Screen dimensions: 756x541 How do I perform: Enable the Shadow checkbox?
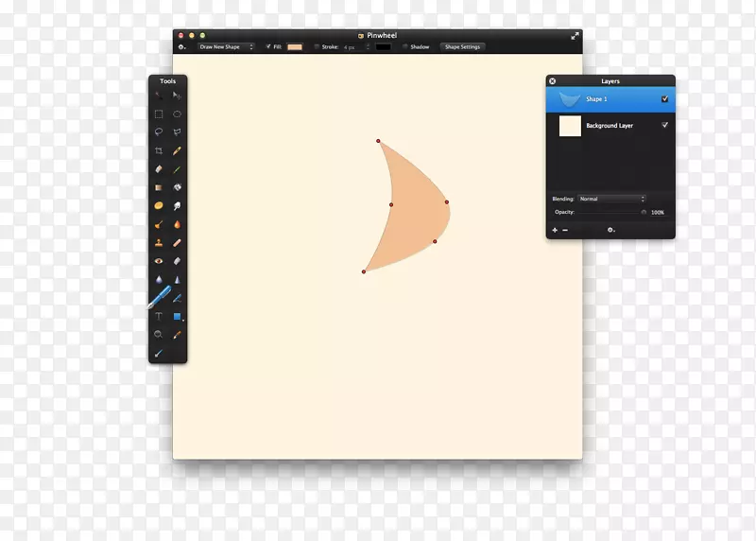405,46
